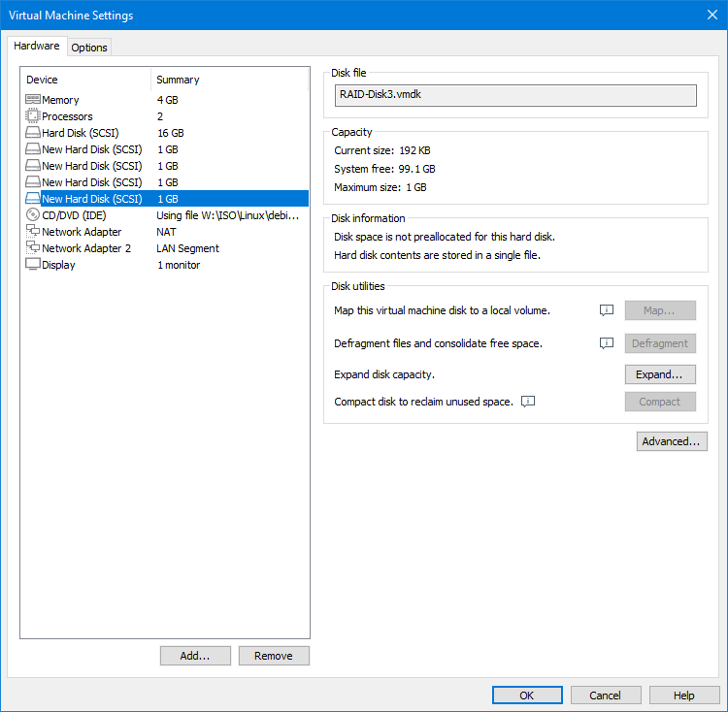The width and height of the screenshot is (728, 712).
Task: Click the Network Adapter 2 icon
Action: [32, 248]
